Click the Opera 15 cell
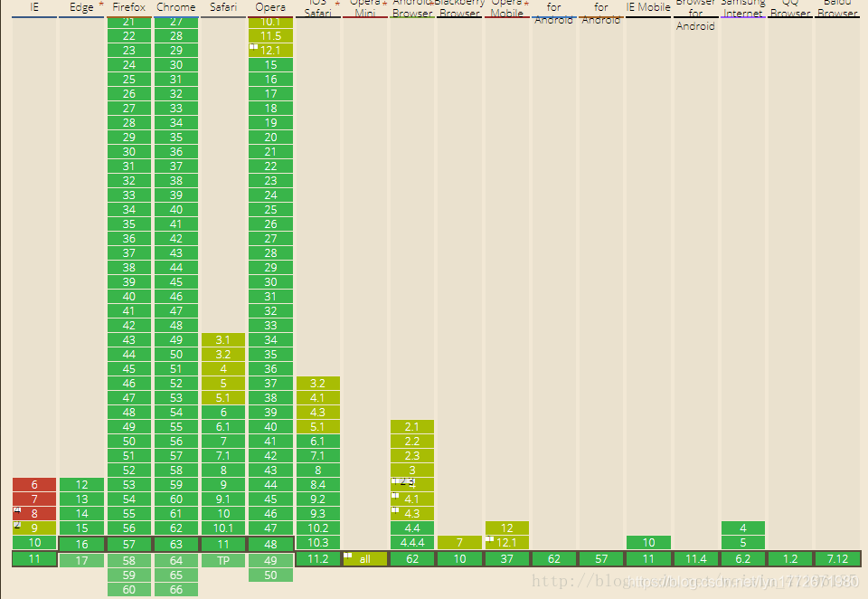868x599 pixels. (x=270, y=65)
